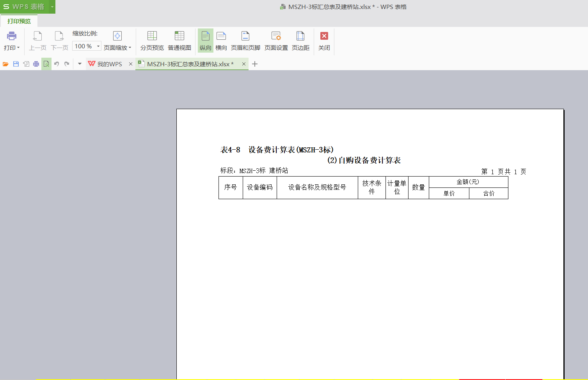Expand the quick access toolbar customize arrow

coord(80,64)
